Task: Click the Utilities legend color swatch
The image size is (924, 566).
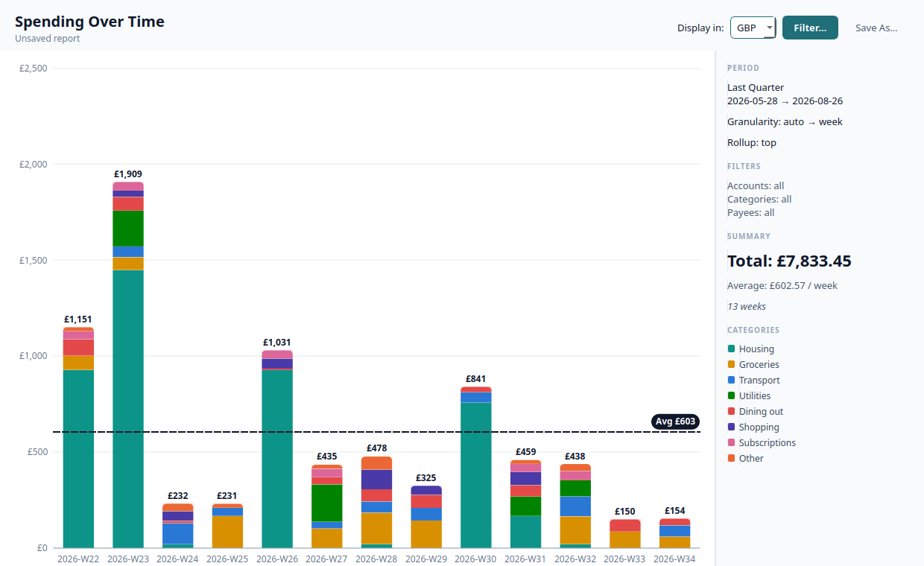Action: pos(731,395)
